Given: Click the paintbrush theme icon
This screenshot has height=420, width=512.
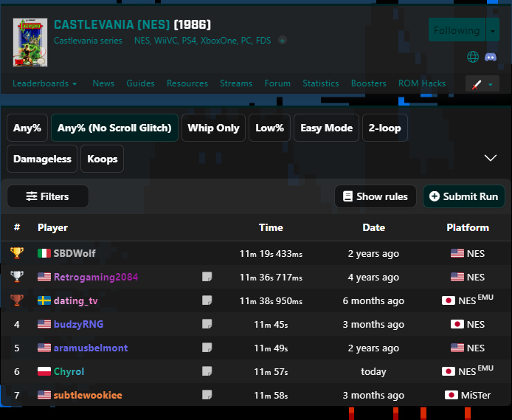Looking at the screenshot, I should coord(477,84).
